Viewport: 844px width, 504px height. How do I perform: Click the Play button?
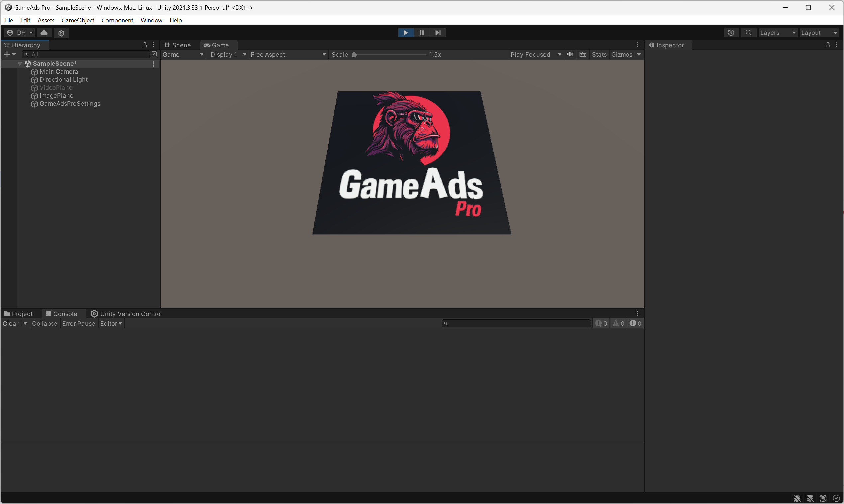point(405,33)
